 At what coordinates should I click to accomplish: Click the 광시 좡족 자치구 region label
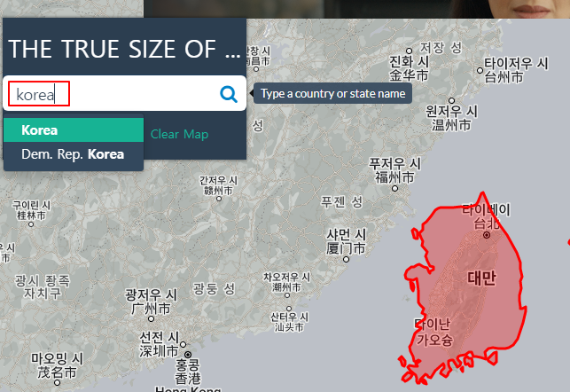[43, 286]
